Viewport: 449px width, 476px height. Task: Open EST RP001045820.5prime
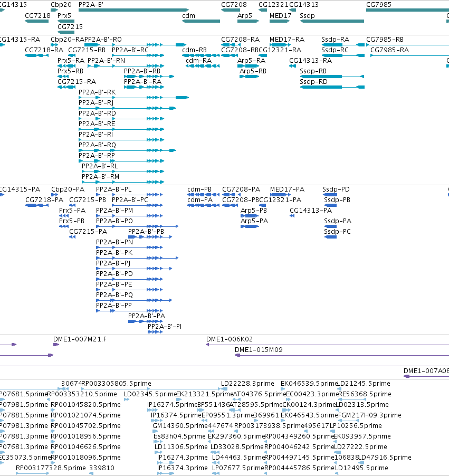pyautogui.click(x=85, y=405)
